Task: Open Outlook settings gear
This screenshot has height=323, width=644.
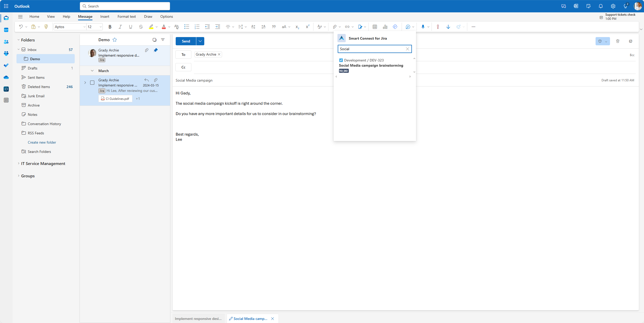Action: 613,6
